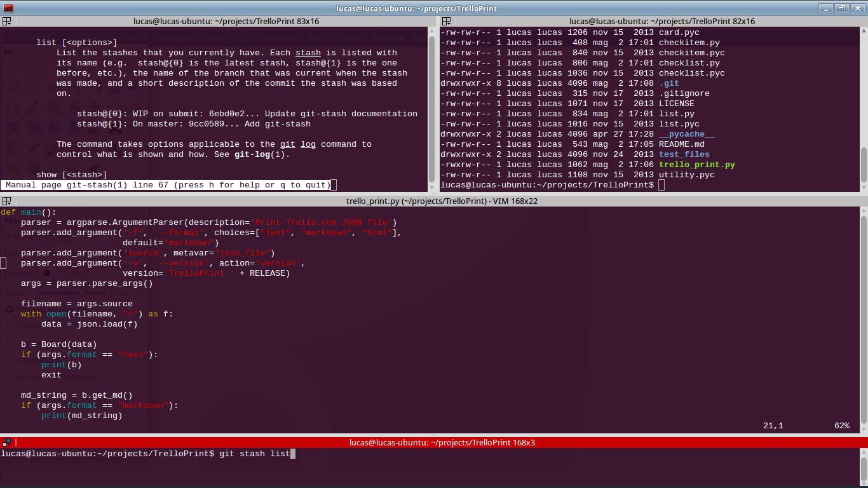Select the Healing tool bandage icon
The image size is (868, 488).
pos(13,167)
